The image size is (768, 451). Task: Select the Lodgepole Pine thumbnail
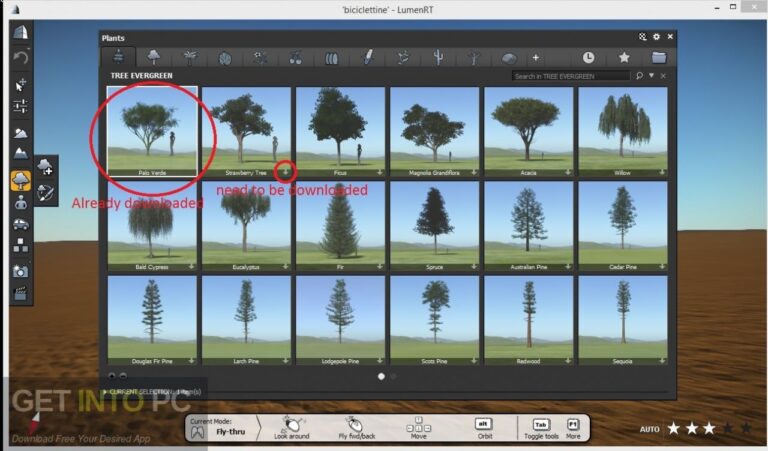pyautogui.click(x=340, y=320)
